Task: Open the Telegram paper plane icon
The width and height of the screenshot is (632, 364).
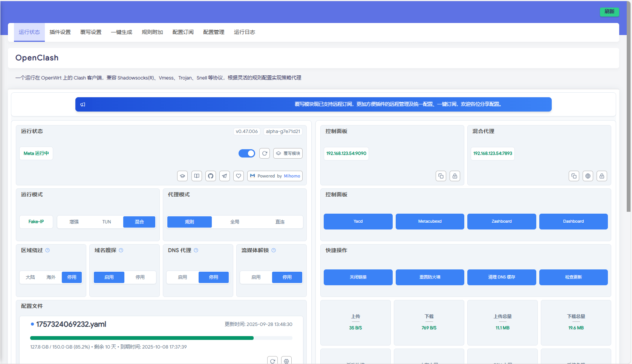Action: pos(225,176)
